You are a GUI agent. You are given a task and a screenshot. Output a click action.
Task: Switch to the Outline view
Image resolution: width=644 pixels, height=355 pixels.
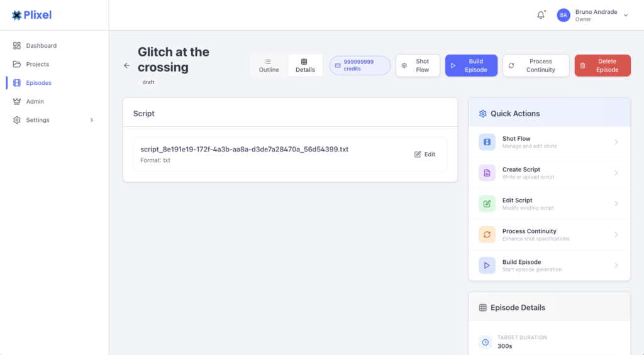click(x=269, y=65)
